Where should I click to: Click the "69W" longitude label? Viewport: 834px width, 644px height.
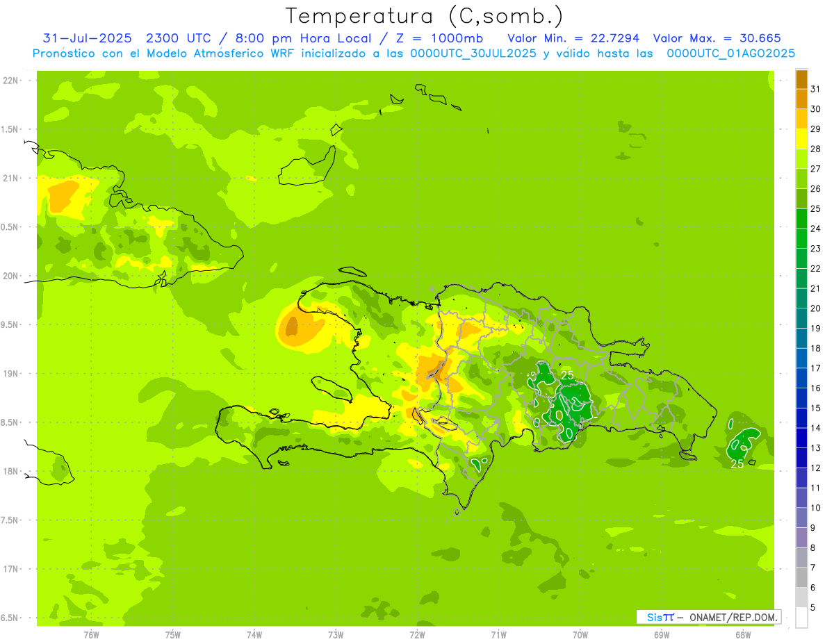tap(662, 634)
